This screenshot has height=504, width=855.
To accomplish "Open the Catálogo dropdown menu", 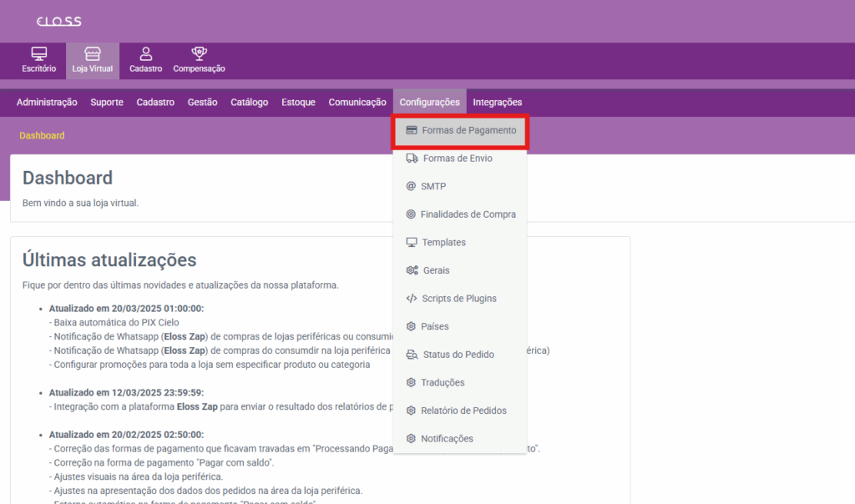I will pos(249,103).
